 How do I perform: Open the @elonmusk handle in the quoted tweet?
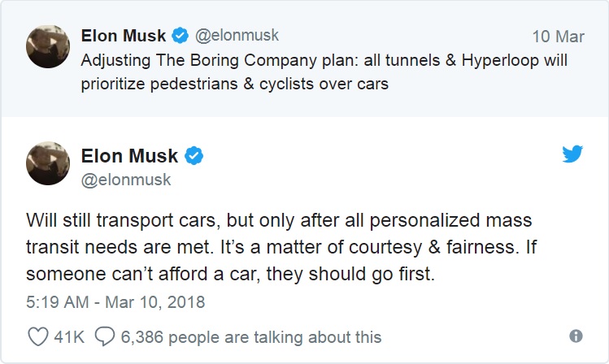tap(237, 36)
